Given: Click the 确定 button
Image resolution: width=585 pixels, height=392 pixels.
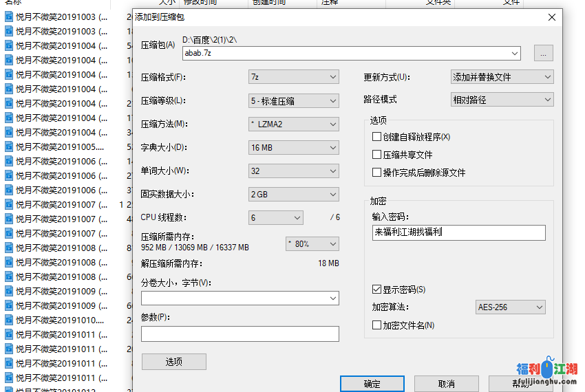Looking at the screenshot, I should click(372, 384).
